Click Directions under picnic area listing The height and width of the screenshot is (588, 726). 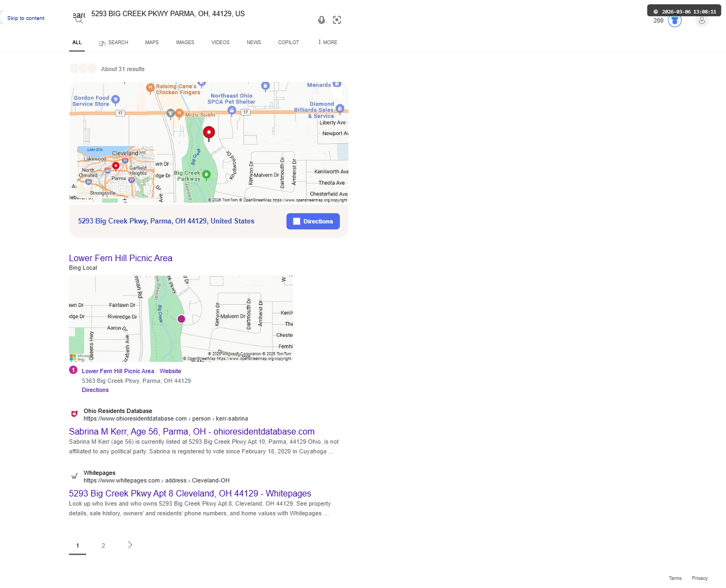95,390
